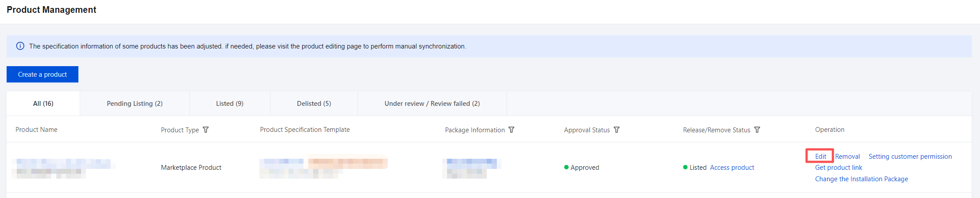980x198 pixels.
Task: Open the Release/Remove Status filter icon
Action: coord(757,130)
